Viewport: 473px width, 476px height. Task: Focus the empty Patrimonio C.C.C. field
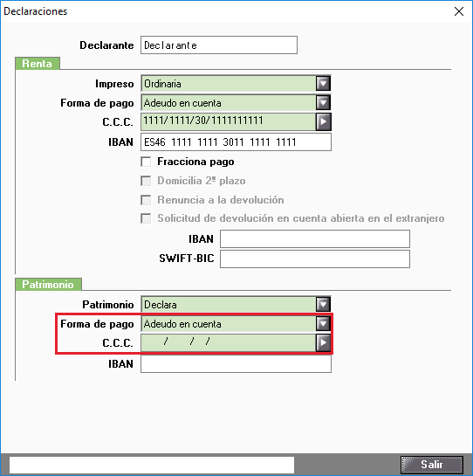tap(228, 342)
